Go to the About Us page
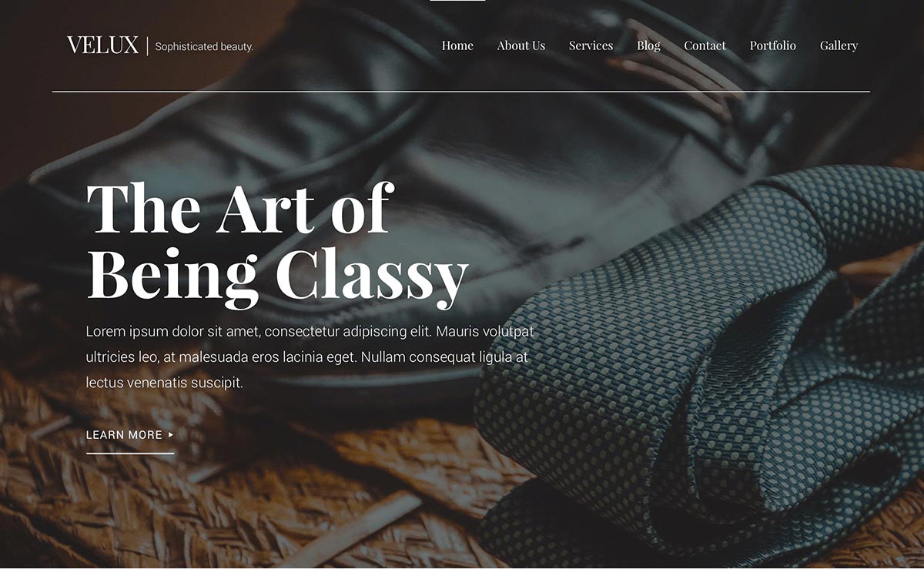This screenshot has height=569, width=924. pos(521,45)
